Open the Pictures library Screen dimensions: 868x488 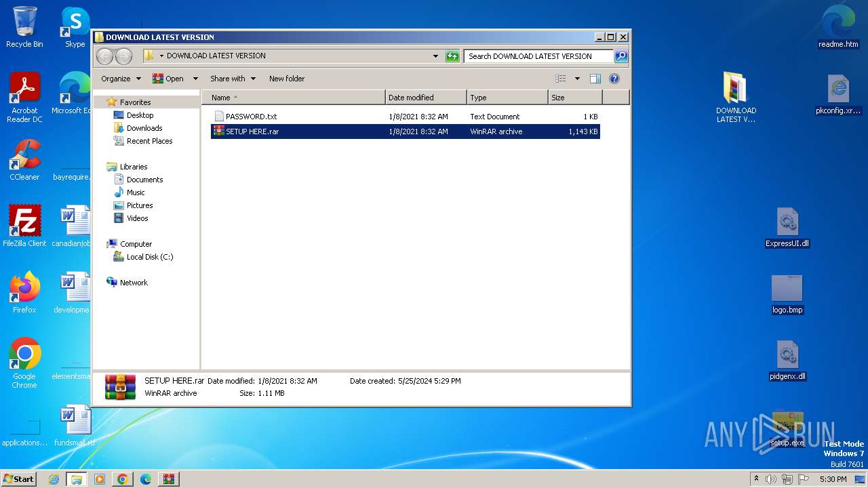pyautogui.click(x=140, y=205)
